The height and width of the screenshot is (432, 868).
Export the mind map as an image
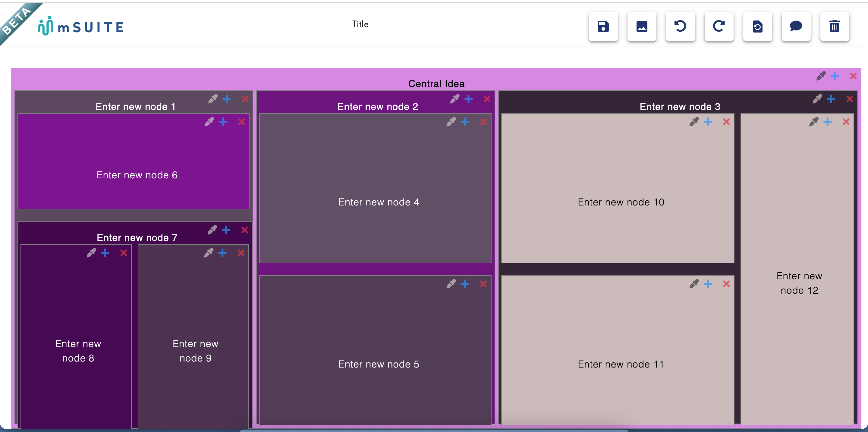click(642, 27)
